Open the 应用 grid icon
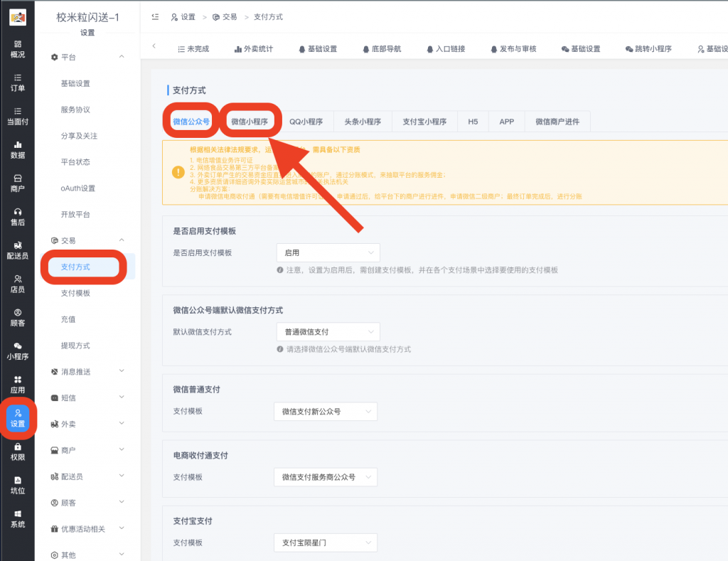728x561 pixels. point(17,384)
